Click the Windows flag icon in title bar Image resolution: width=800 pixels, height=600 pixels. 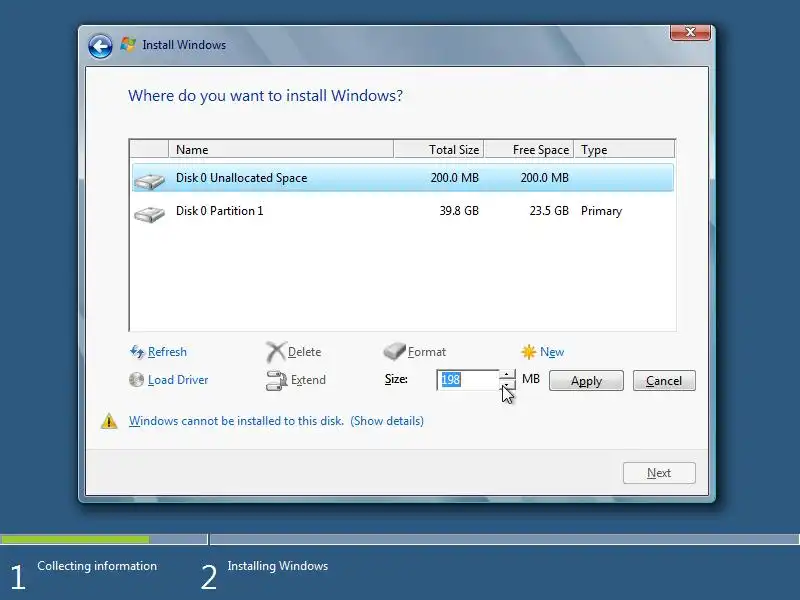point(128,44)
